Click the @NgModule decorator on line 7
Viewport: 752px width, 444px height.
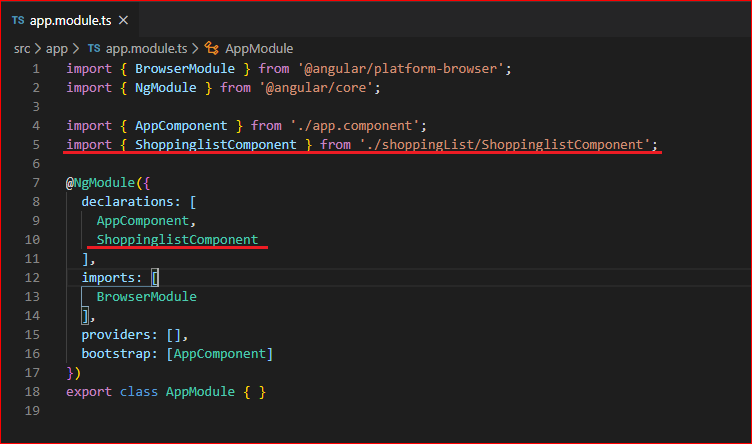[101, 183]
